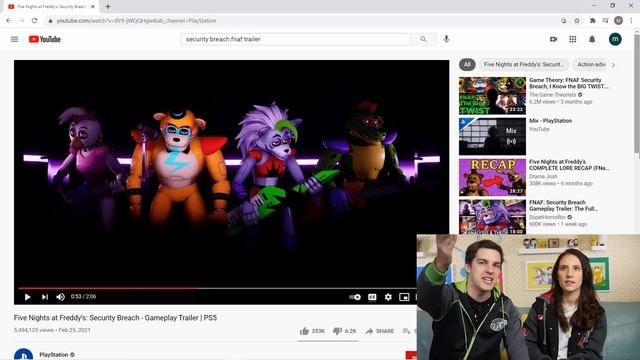Reload the page
The height and width of the screenshot is (360, 640).
(34, 20)
